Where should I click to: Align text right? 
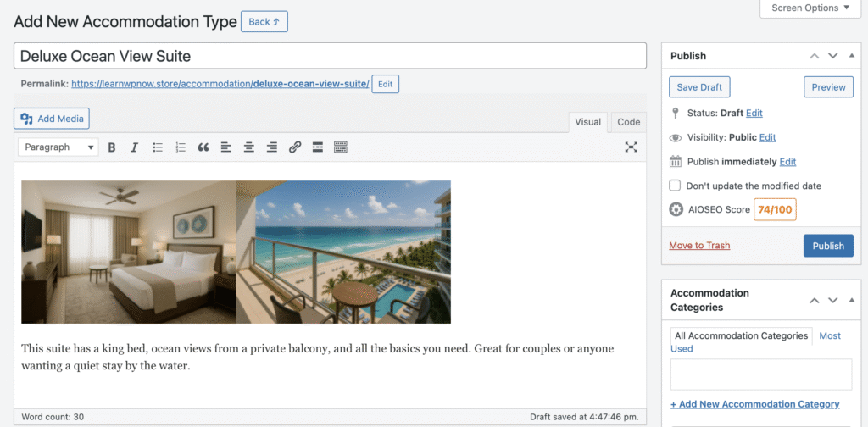(x=272, y=147)
